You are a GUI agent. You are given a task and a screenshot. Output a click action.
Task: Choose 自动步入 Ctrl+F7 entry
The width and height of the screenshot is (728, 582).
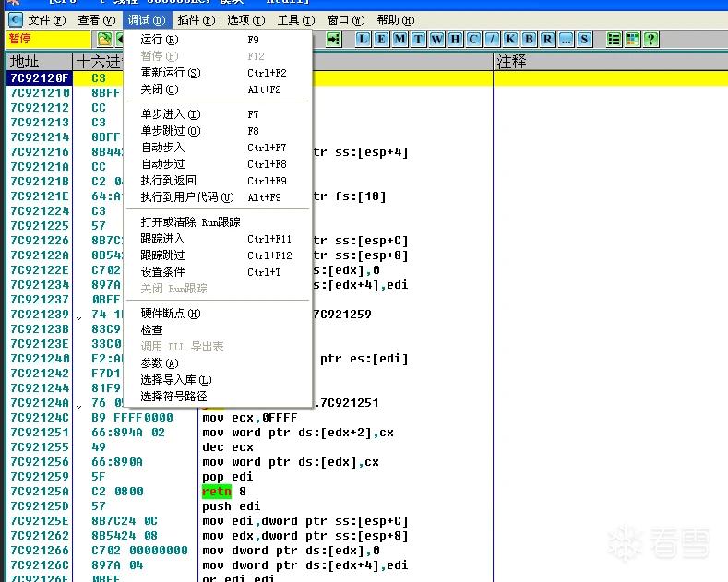[218, 148]
